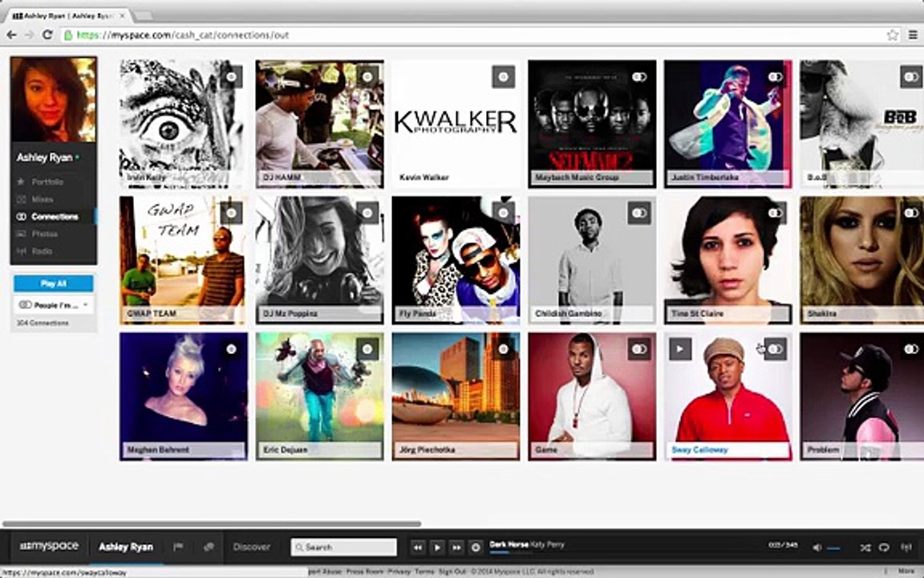Image resolution: width=924 pixels, height=578 pixels.
Task: Toggle connection icon on DJ HAMM card
Action: tap(367, 77)
